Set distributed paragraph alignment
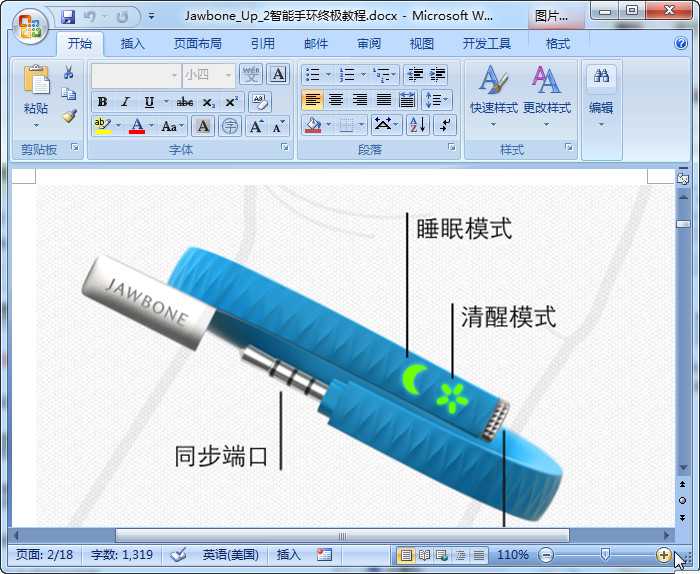This screenshot has height=574, width=700. click(407, 100)
